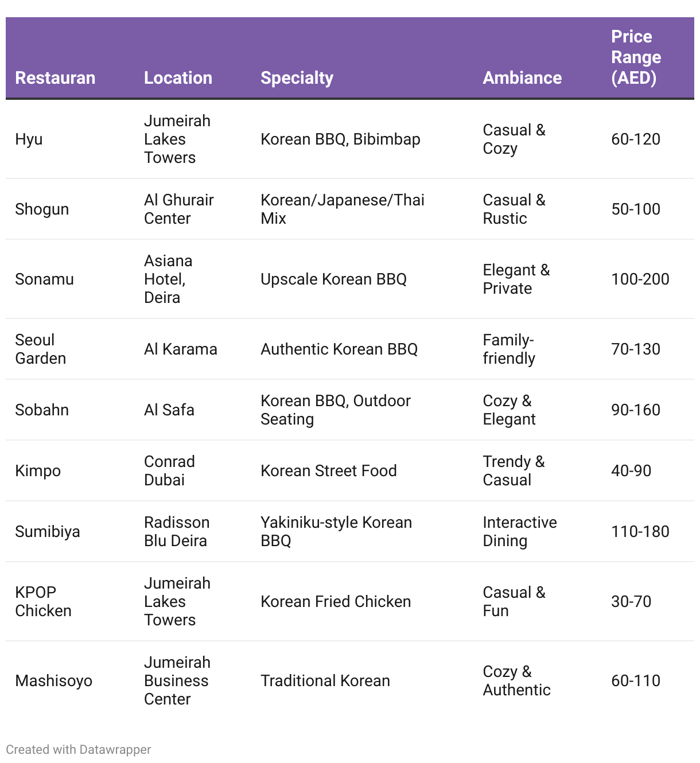Viewport: 700px width, 763px height.
Task: Select the Hyu restaurant name cell
Action: 29,139
